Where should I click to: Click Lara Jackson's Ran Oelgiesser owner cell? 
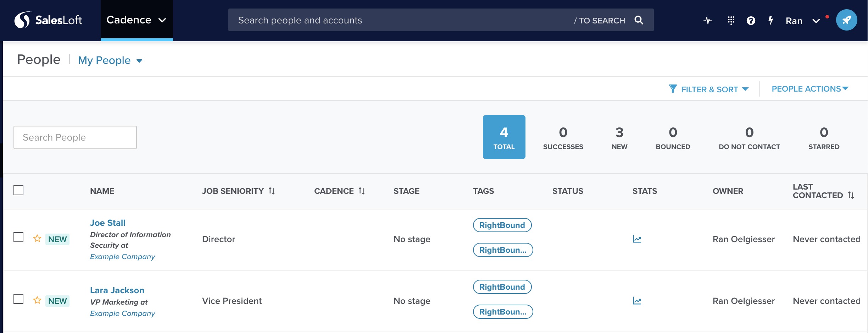click(744, 301)
